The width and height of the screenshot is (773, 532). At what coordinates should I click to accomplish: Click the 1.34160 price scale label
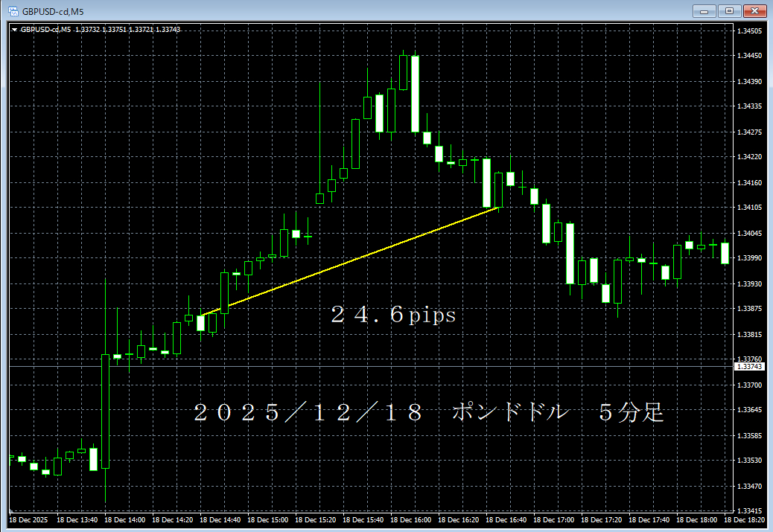pyautogui.click(x=749, y=183)
